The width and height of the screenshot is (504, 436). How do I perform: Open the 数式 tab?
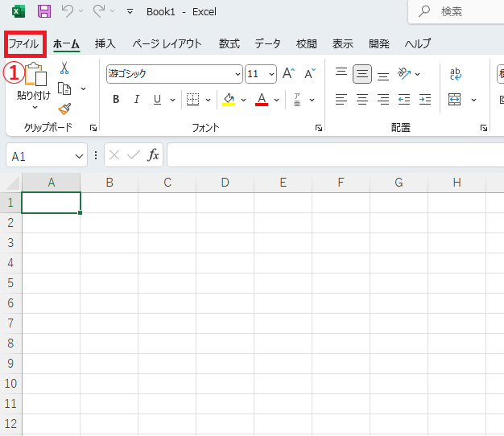point(229,43)
